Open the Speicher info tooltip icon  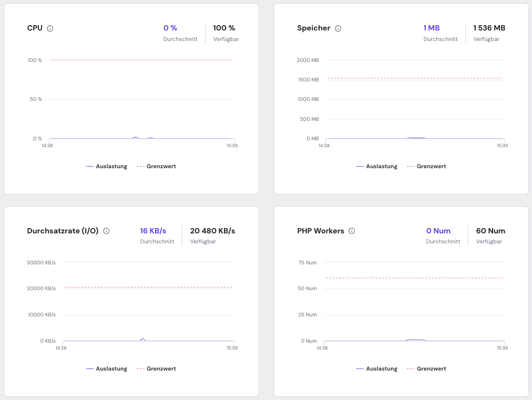(339, 28)
